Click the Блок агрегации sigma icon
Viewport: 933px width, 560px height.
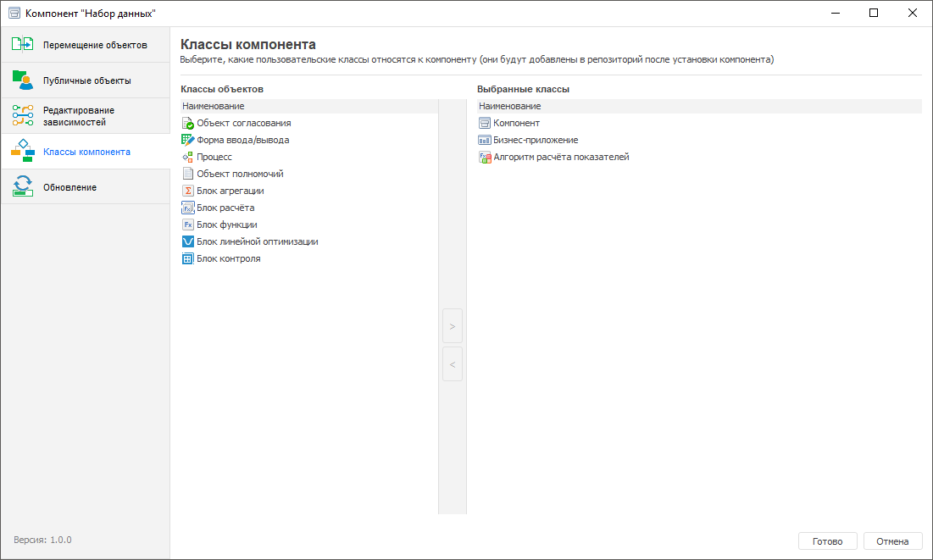(188, 191)
